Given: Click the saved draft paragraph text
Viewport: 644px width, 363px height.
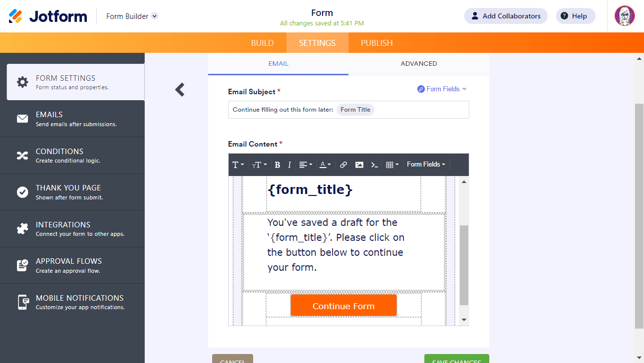Looking at the screenshot, I should pos(336,245).
